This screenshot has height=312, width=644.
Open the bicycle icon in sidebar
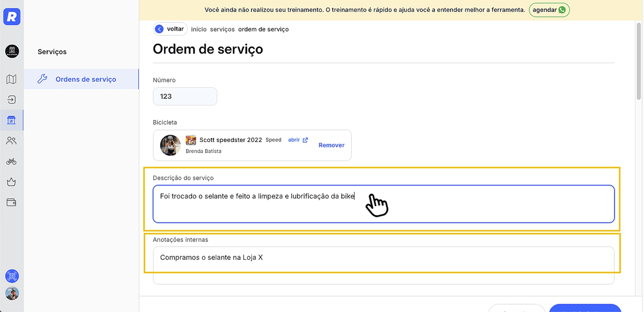point(11,162)
